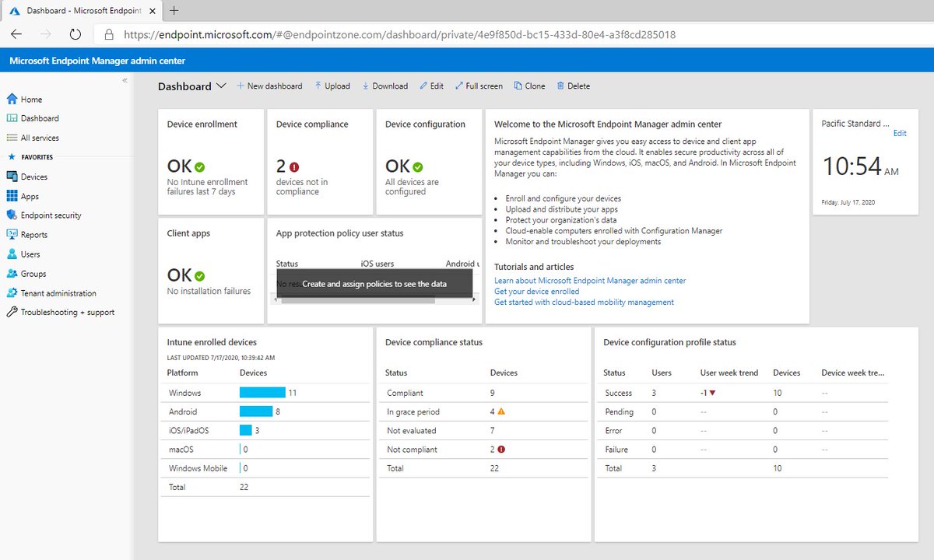Open All services list icon

tap(12, 138)
